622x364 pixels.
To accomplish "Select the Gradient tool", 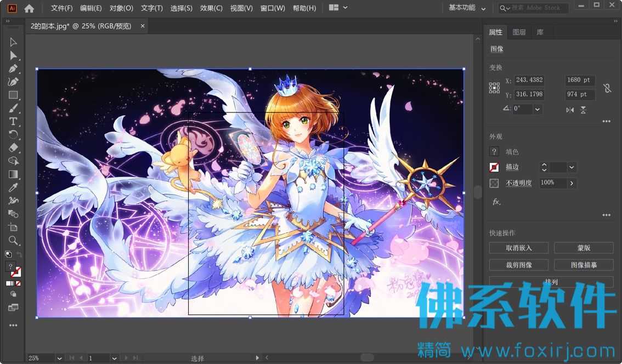I will pyautogui.click(x=13, y=174).
